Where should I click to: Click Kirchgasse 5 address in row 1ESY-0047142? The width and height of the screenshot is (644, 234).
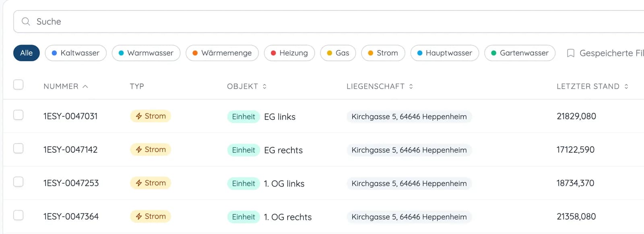click(x=409, y=150)
